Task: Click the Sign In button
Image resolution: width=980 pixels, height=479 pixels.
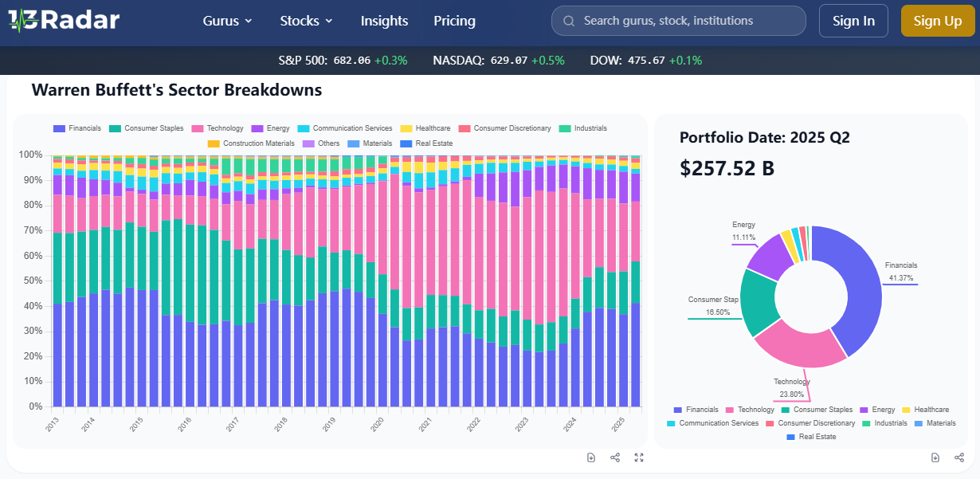Action: click(853, 21)
